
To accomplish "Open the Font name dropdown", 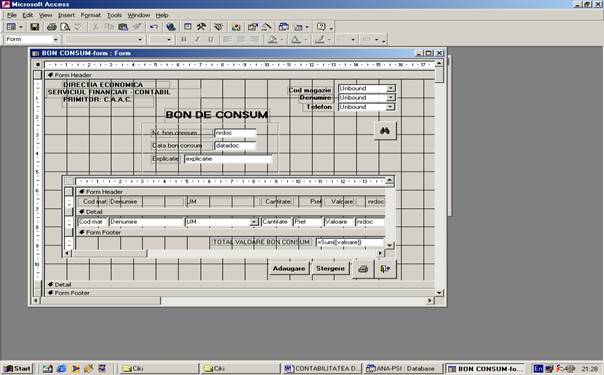I will [140, 39].
